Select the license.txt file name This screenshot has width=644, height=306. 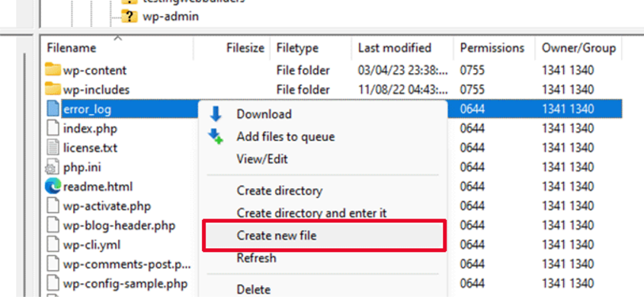91,148
